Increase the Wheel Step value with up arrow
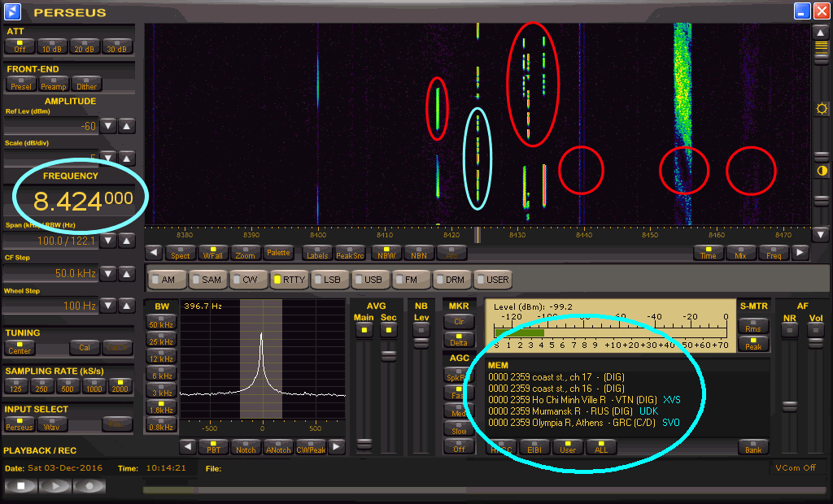This screenshot has height=504, width=833. click(x=127, y=306)
